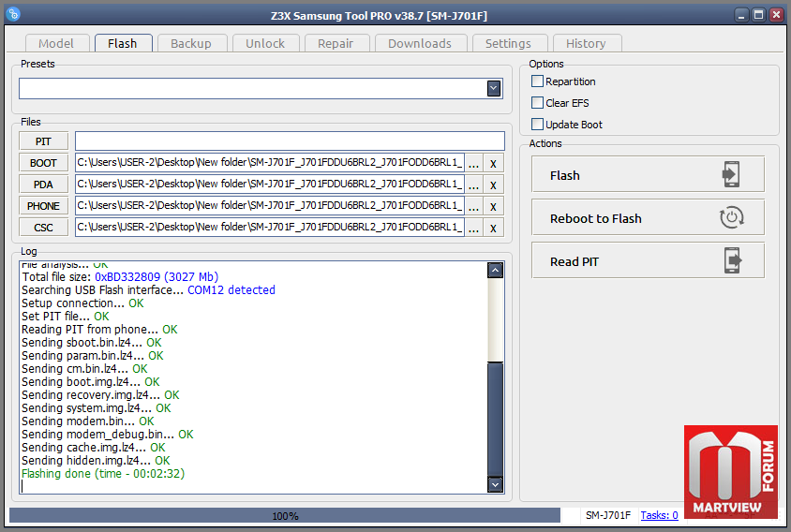Select the Flash tab
Image resolution: width=791 pixels, height=532 pixels.
click(x=123, y=43)
